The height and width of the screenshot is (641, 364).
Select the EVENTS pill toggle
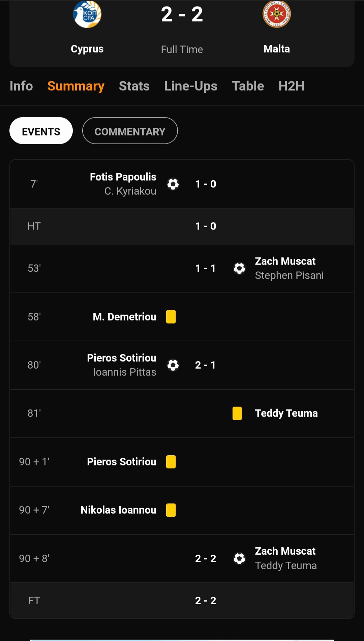[41, 131]
